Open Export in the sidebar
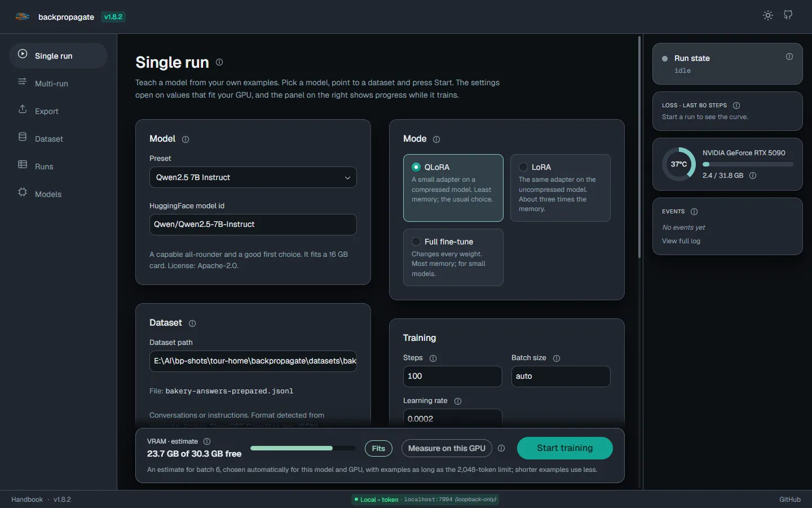The width and height of the screenshot is (812, 508). coord(58,111)
